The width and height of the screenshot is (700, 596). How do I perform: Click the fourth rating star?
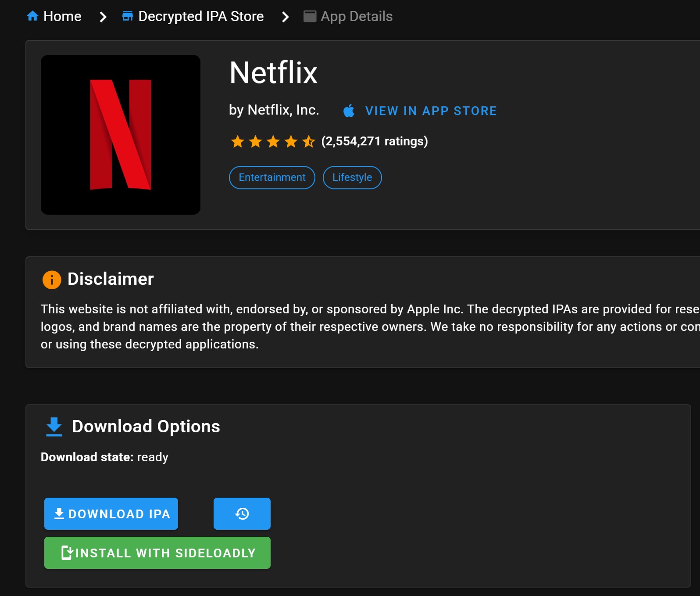[291, 141]
